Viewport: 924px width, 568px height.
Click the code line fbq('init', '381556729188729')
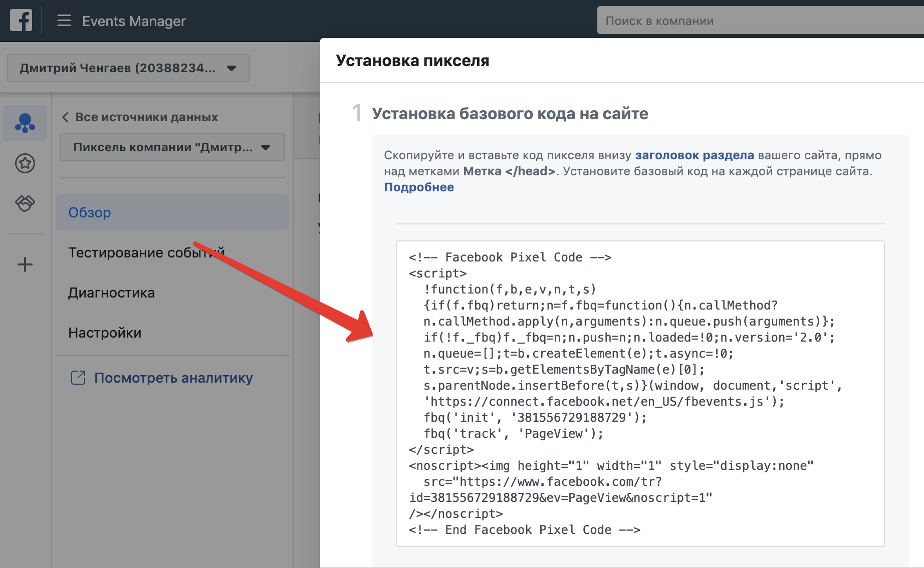click(x=535, y=418)
